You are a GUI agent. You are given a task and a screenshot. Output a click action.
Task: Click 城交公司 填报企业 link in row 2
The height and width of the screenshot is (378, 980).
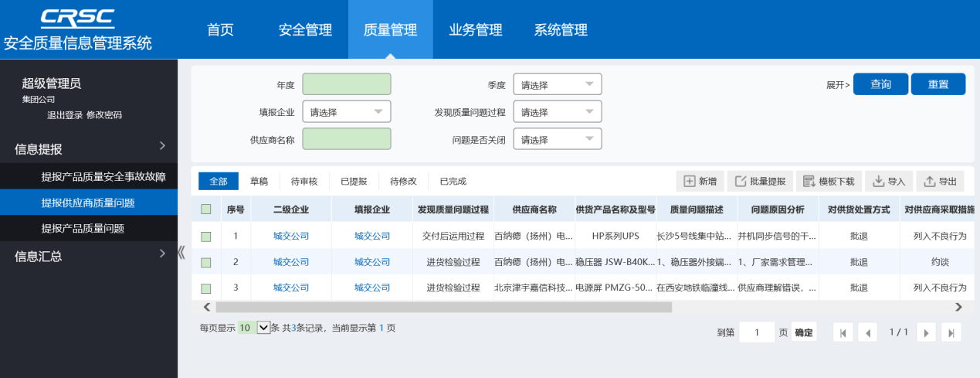tap(372, 262)
